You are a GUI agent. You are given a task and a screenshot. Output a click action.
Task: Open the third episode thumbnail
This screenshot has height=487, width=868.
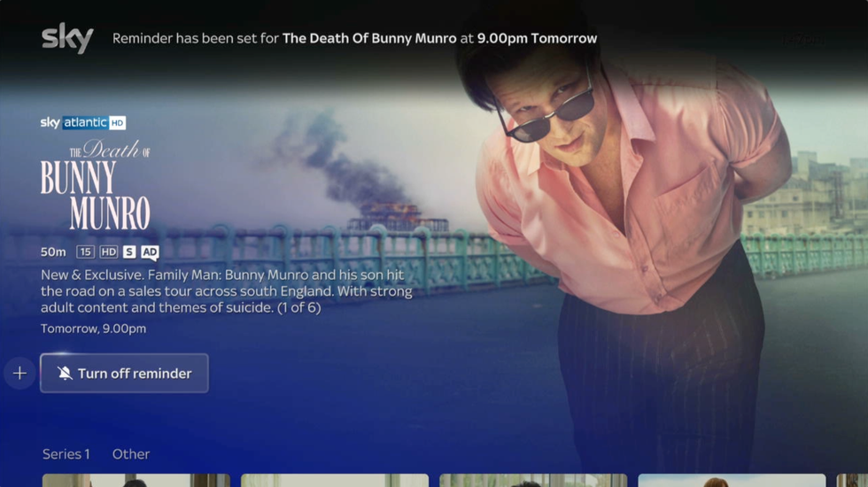(x=533, y=480)
